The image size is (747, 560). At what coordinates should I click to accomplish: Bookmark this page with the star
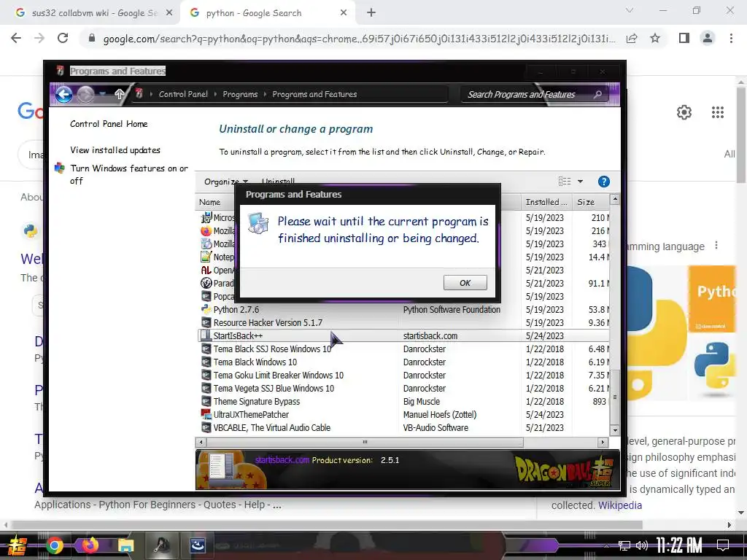655,38
